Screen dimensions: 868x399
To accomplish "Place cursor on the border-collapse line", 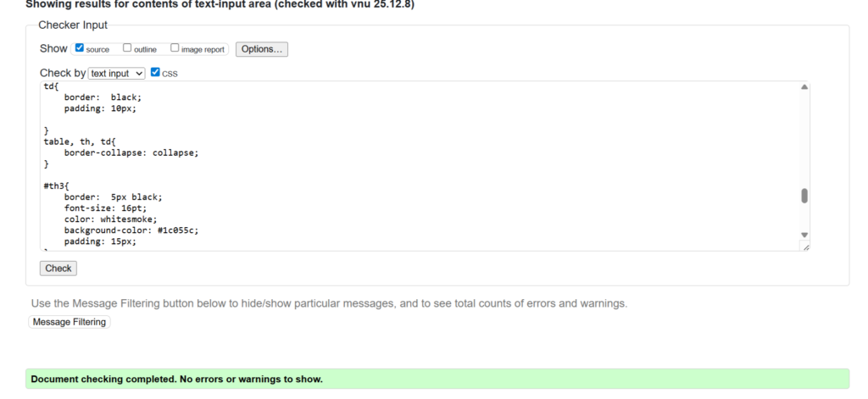I will (x=131, y=153).
